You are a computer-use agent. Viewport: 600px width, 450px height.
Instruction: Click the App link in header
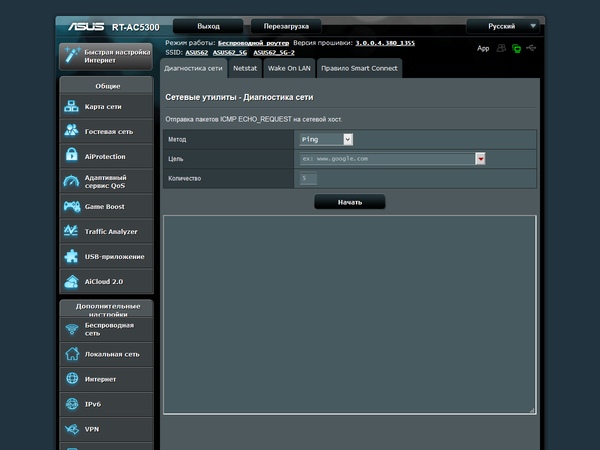coord(483,48)
